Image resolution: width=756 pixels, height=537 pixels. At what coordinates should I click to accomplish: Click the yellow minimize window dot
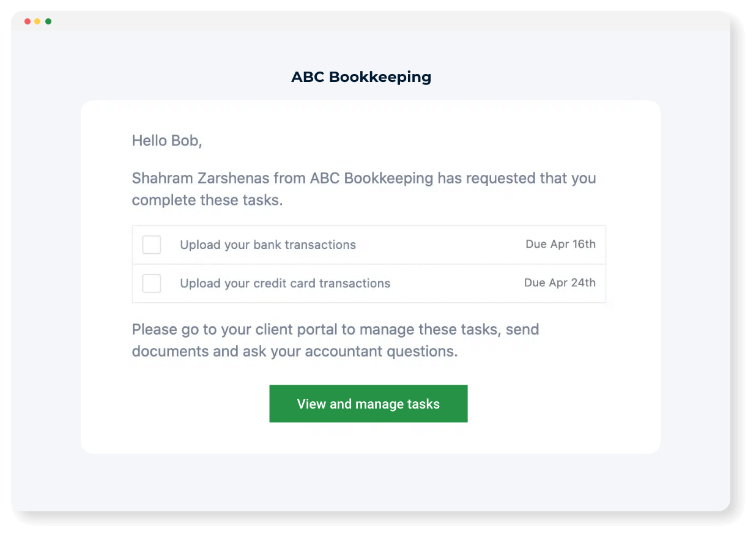click(37, 21)
